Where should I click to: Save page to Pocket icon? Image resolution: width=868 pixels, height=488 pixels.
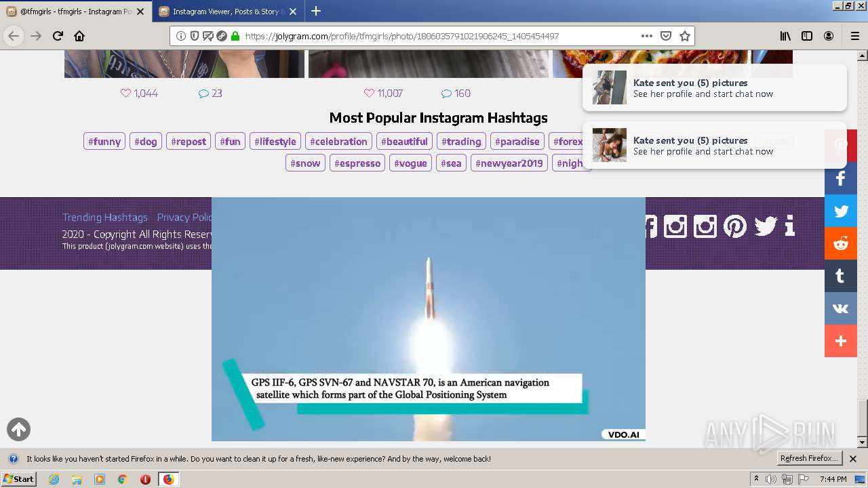click(666, 36)
